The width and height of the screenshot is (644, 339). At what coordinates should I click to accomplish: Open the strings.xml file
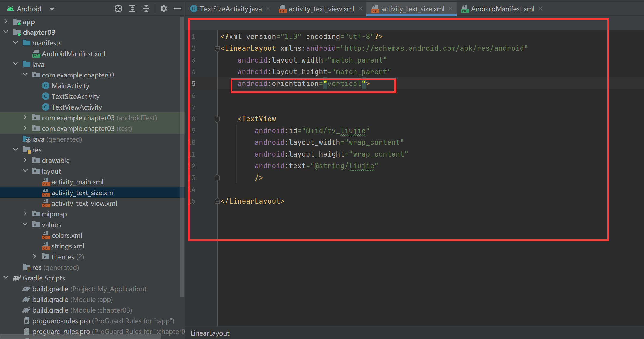pyautogui.click(x=68, y=246)
